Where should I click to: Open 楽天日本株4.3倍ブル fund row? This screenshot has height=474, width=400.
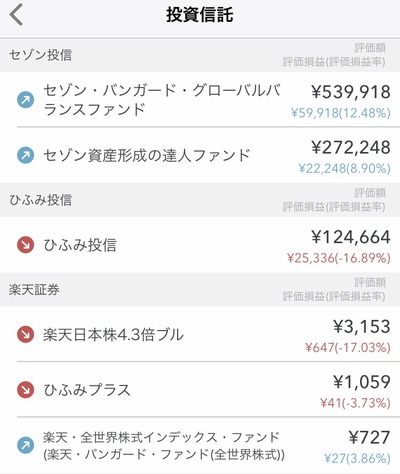point(200,334)
